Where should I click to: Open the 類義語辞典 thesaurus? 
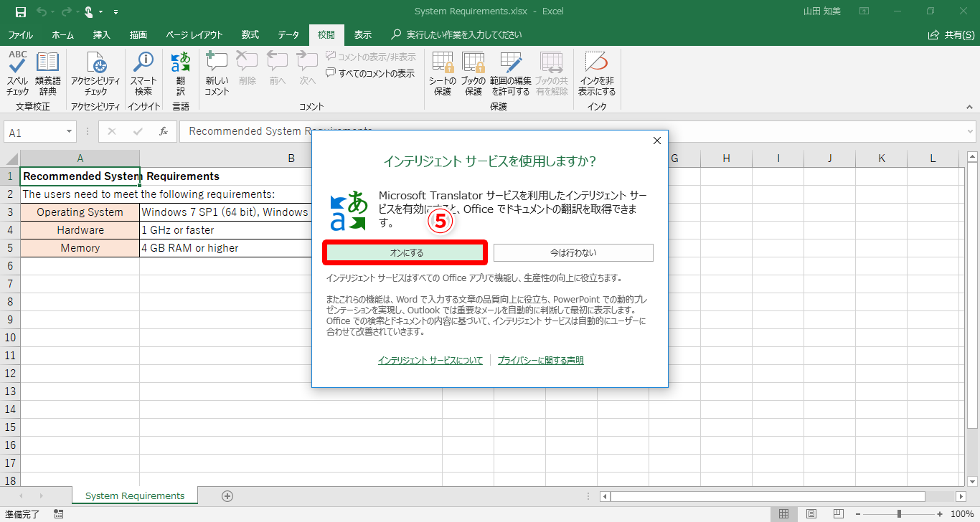tap(48, 73)
